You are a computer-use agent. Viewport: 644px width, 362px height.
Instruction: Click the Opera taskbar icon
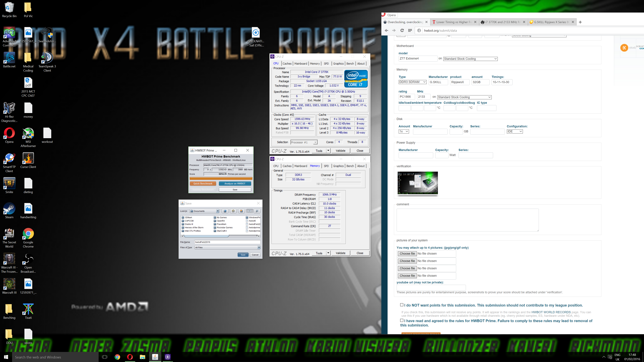130,357
